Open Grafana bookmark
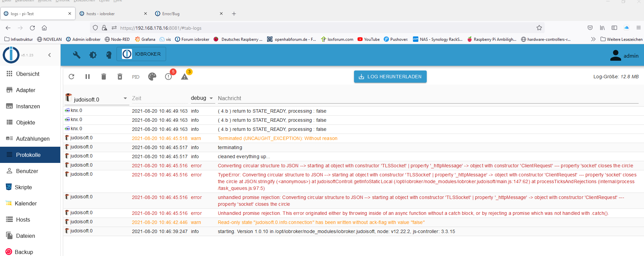 pyautogui.click(x=145, y=39)
